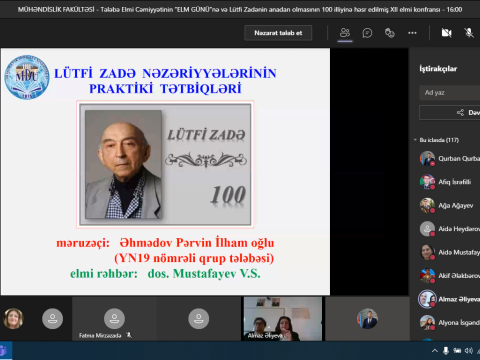Select participant Akif Ələkbərov
The height and width of the screenshot is (360, 480).
point(450,276)
